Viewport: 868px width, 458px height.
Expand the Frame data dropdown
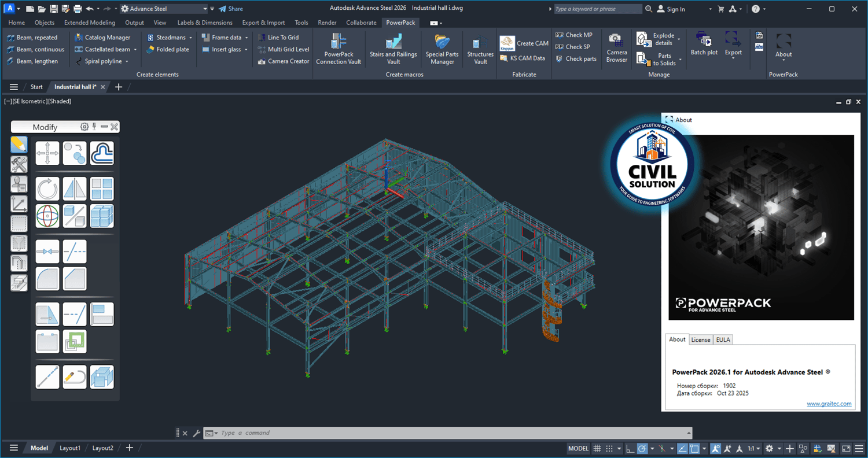(247, 38)
